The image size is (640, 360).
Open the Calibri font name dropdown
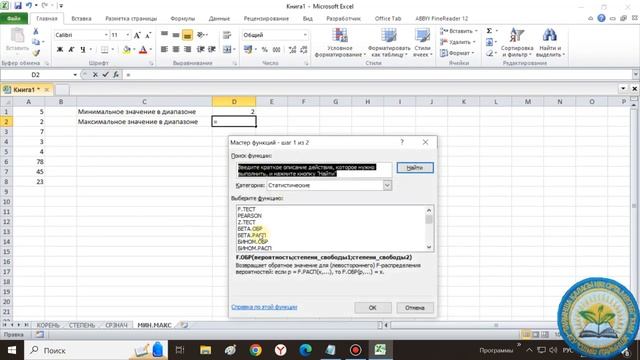tap(106, 35)
